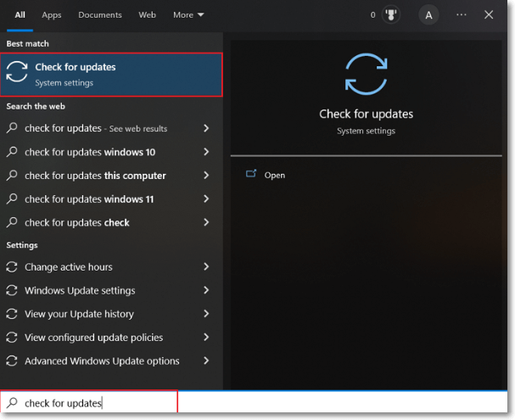The height and width of the screenshot is (420, 515).
Task: Switch to the Web tab
Action: (147, 15)
